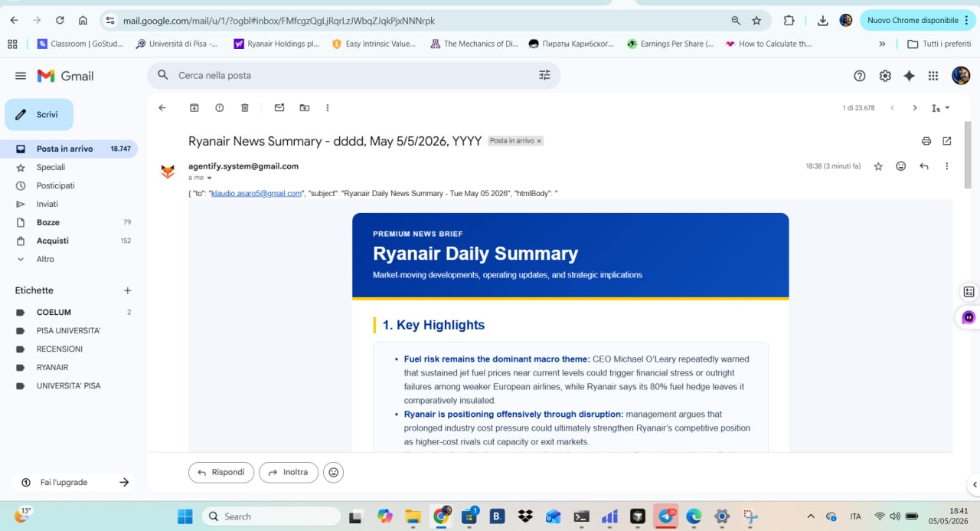The image size is (980, 531).
Task: Open the Gemini sparkle icon
Action: pyautogui.click(x=909, y=76)
